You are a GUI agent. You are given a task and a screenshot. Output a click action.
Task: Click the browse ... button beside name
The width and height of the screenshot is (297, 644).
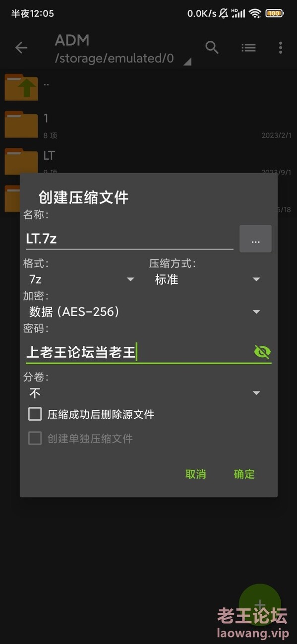point(255,239)
